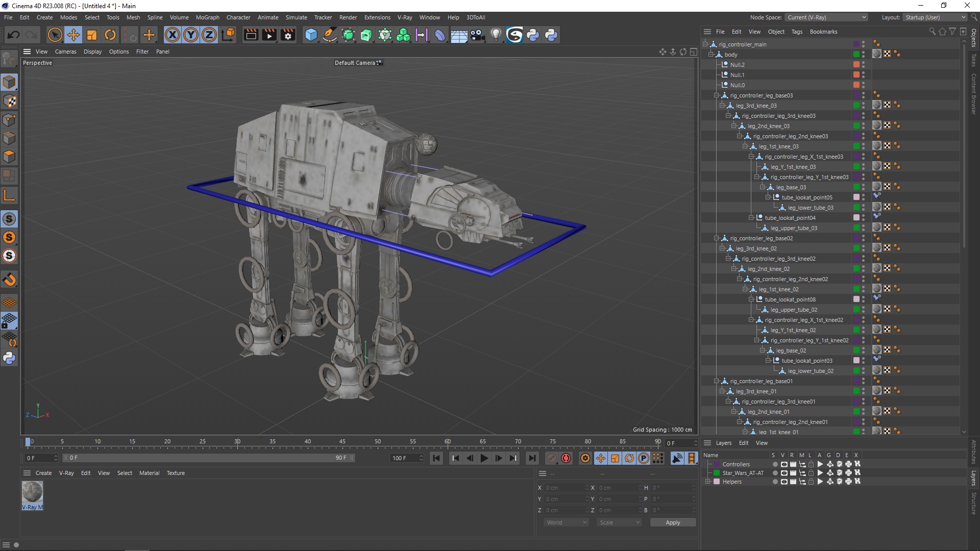The width and height of the screenshot is (980, 551).
Task: Switch to Texture mode in left palette
Action: click(9, 101)
